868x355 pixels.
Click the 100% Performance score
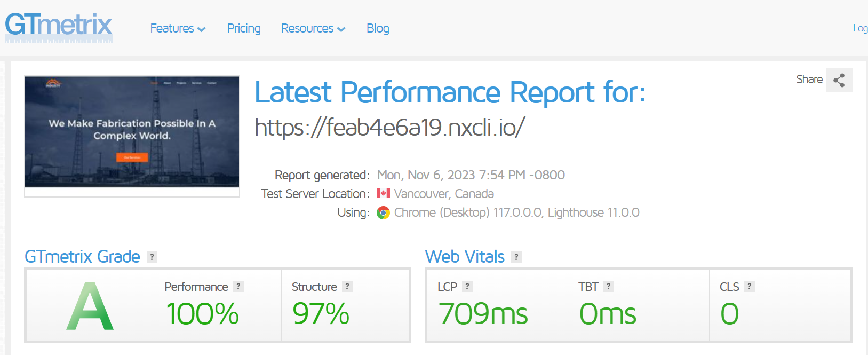point(202,314)
